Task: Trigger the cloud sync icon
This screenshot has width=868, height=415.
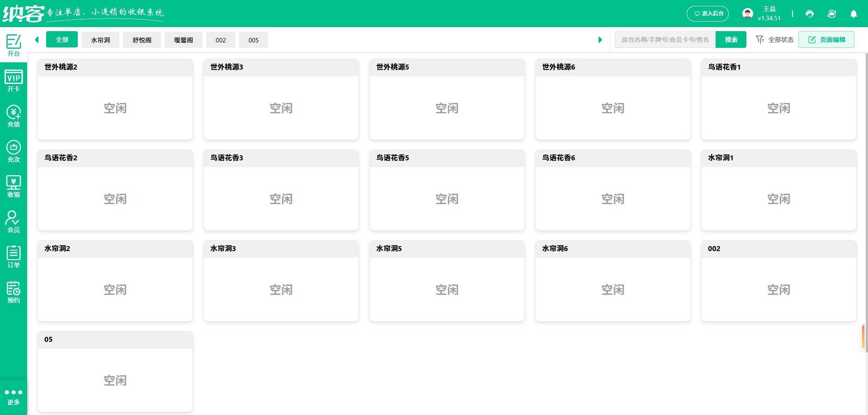Action: coord(832,14)
